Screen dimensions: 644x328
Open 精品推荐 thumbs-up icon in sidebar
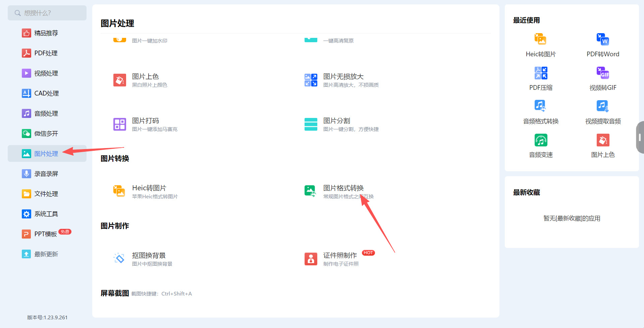point(26,33)
